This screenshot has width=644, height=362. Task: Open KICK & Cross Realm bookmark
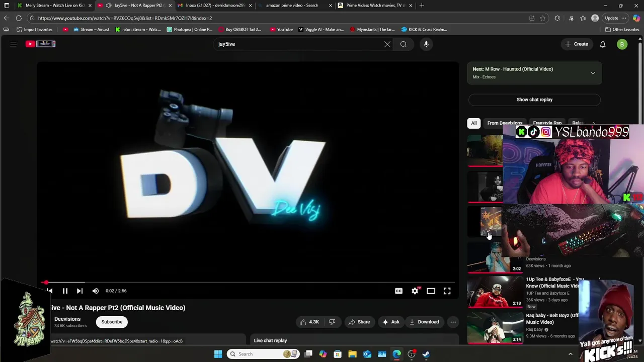pos(424,29)
